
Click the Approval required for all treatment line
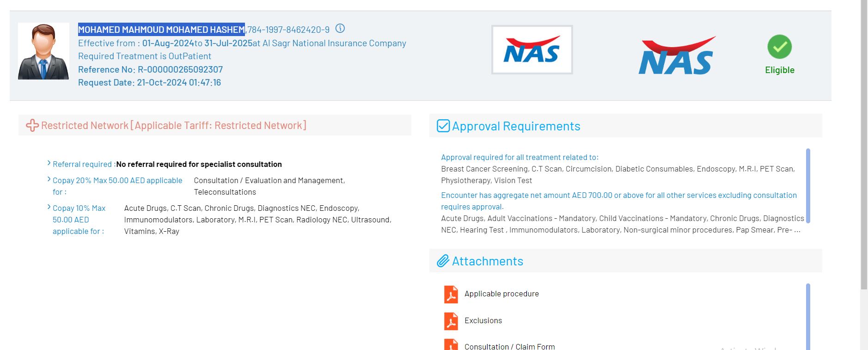tap(520, 157)
